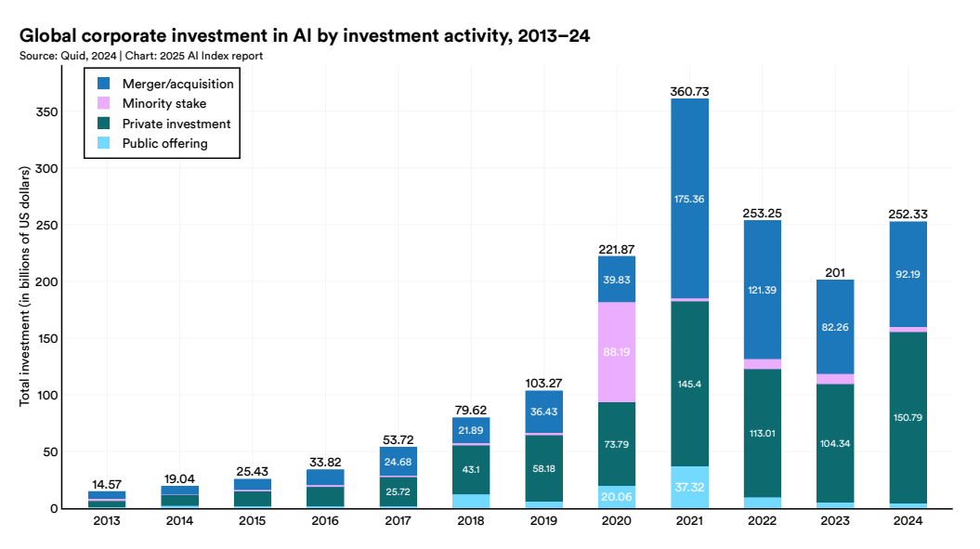Click the 2022 private investment segment labeled 113.01
Screen dimensions: 980x549
(x=762, y=432)
